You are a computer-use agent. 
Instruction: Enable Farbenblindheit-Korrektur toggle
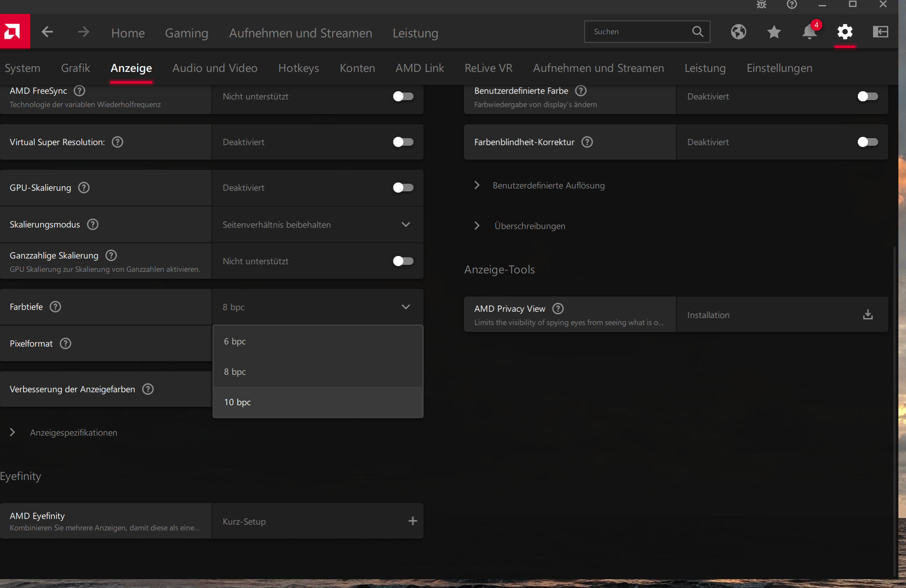pos(867,142)
